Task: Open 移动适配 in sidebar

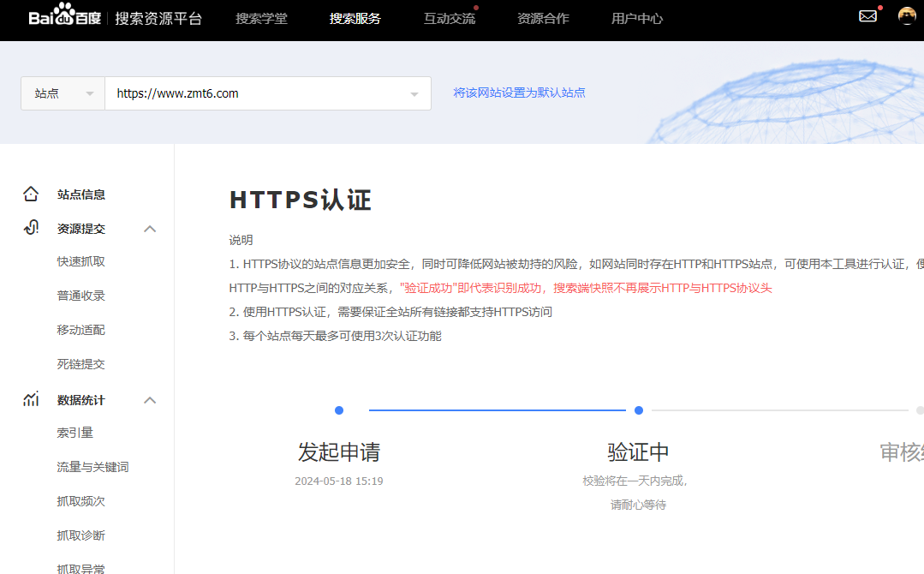Action: point(81,330)
